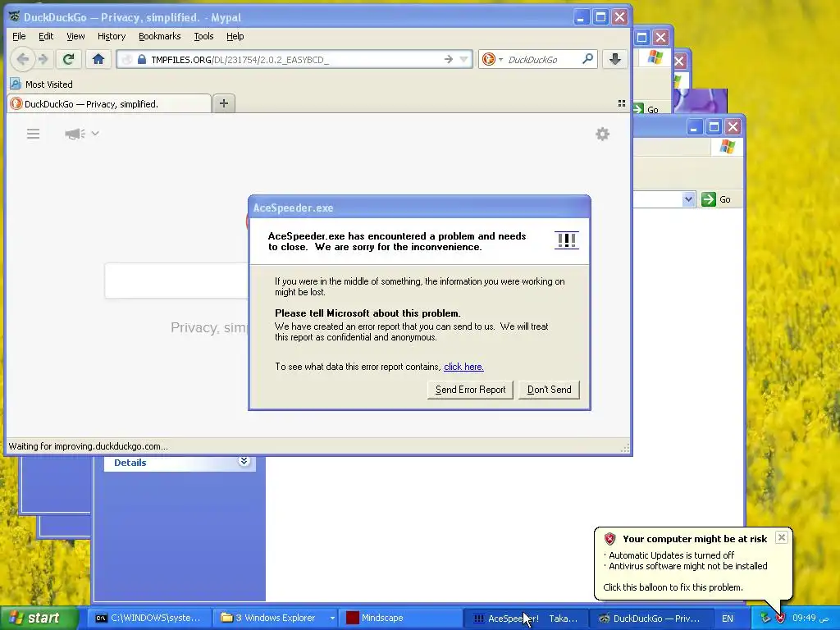The width and height of the screenshot is (840, 630).
Task: Open the Edit menu
Action: [46, 36]
